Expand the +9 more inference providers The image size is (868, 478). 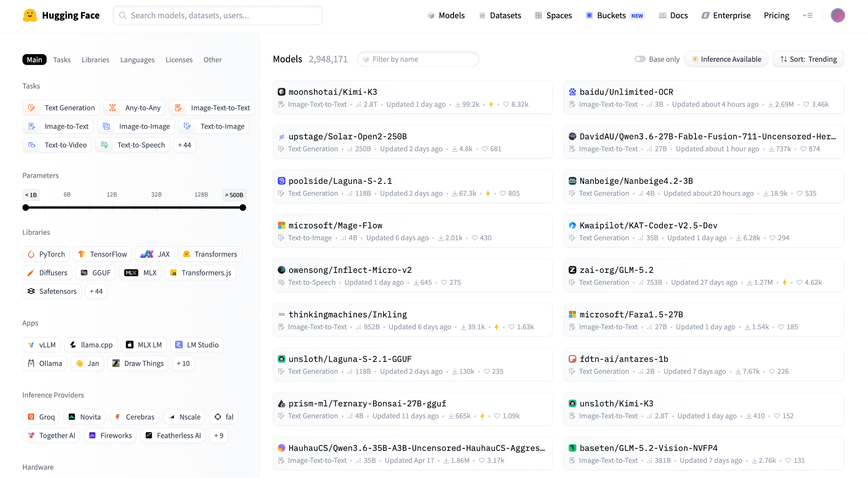[219, 436]
